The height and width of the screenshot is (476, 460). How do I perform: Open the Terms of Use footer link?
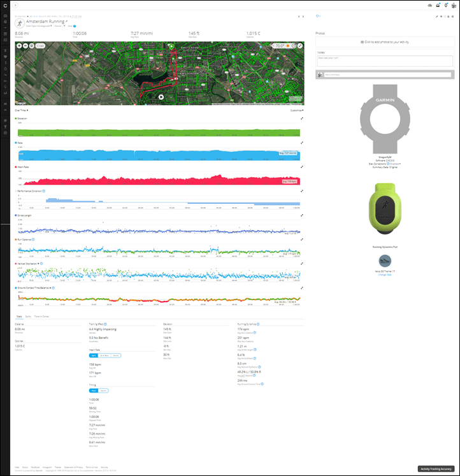click(x=92, y=468)
